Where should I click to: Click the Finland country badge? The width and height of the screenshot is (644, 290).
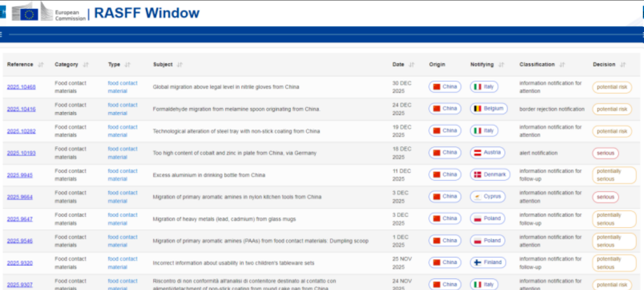tap(488, 262)
